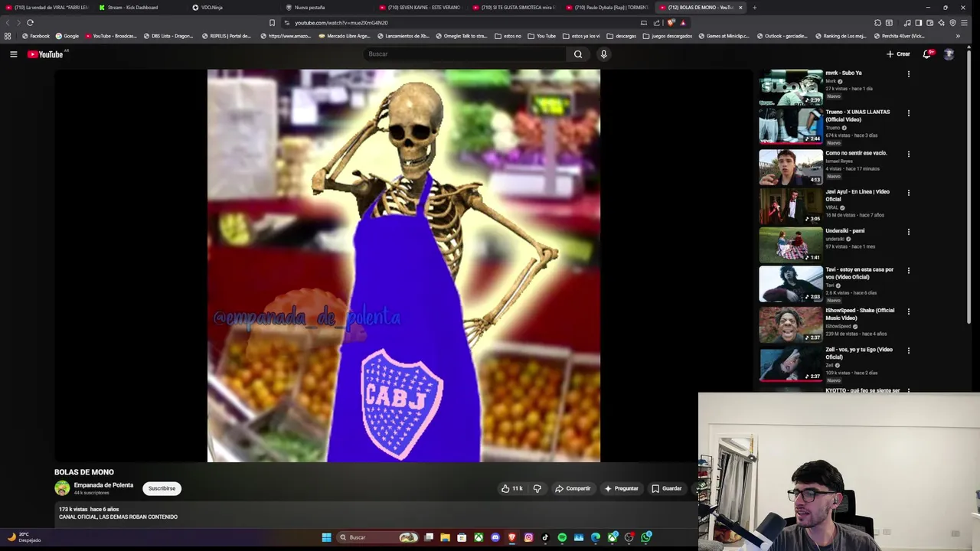
Task: Click the taskbar Buscar search box
Action: pyautogui.click(x=377, y=537)
